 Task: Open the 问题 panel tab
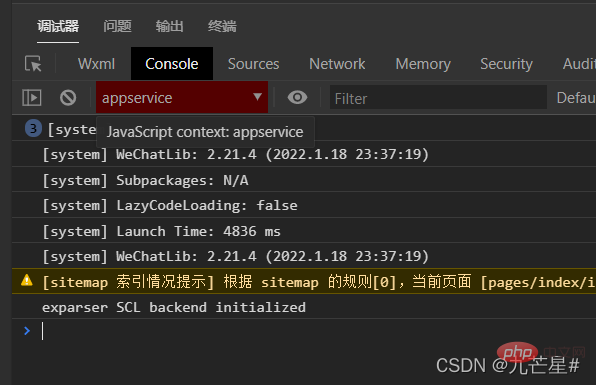117,26
